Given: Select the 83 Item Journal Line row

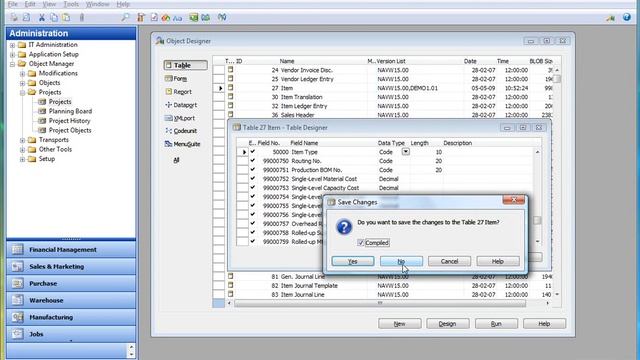Looking at the screenshot, I should click(x=384, y=295).
